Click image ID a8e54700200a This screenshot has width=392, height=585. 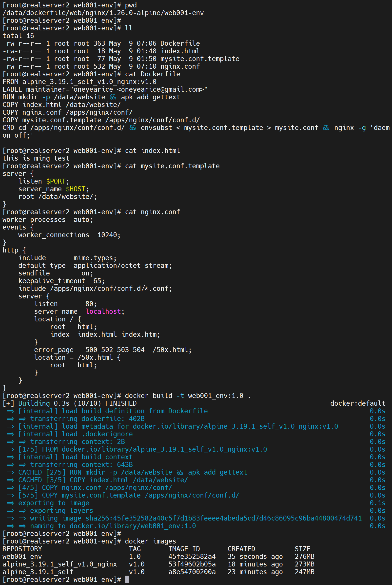tap(192, 572)
